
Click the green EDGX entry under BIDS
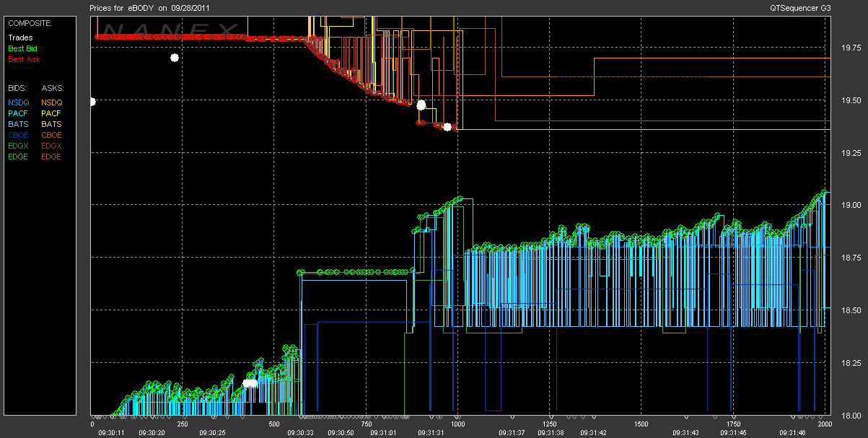[x=19, y=146]
